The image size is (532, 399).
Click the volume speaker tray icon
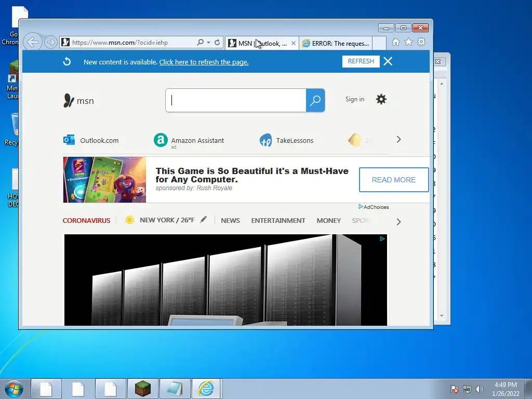tap(479, 389)
